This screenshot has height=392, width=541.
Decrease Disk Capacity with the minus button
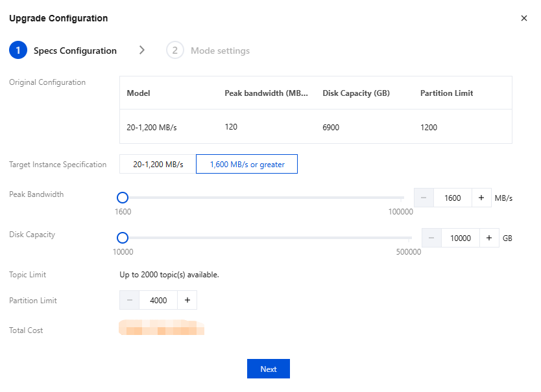point(431,238)
